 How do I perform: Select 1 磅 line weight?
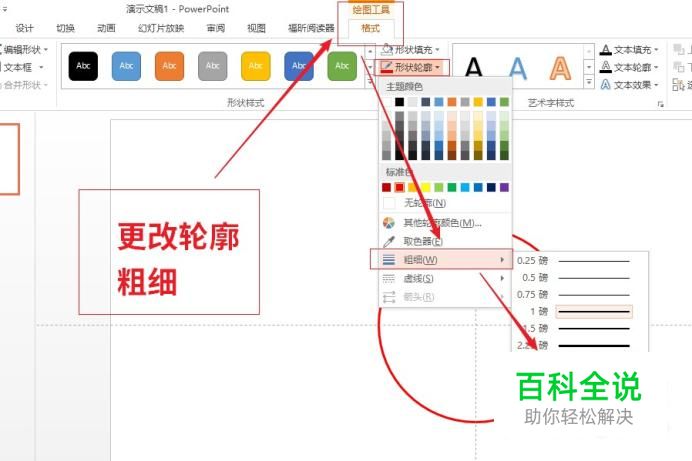tap(579, 311)
